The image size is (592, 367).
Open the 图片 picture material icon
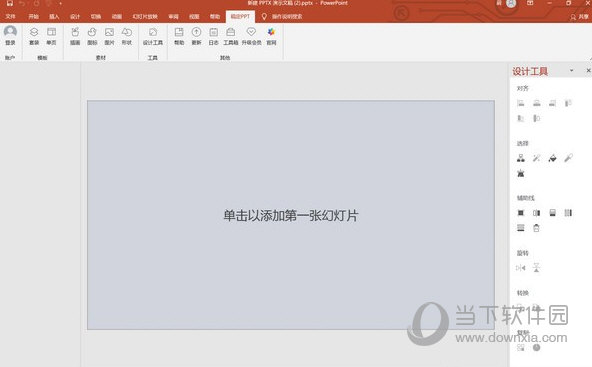click(x=109, y=36)
